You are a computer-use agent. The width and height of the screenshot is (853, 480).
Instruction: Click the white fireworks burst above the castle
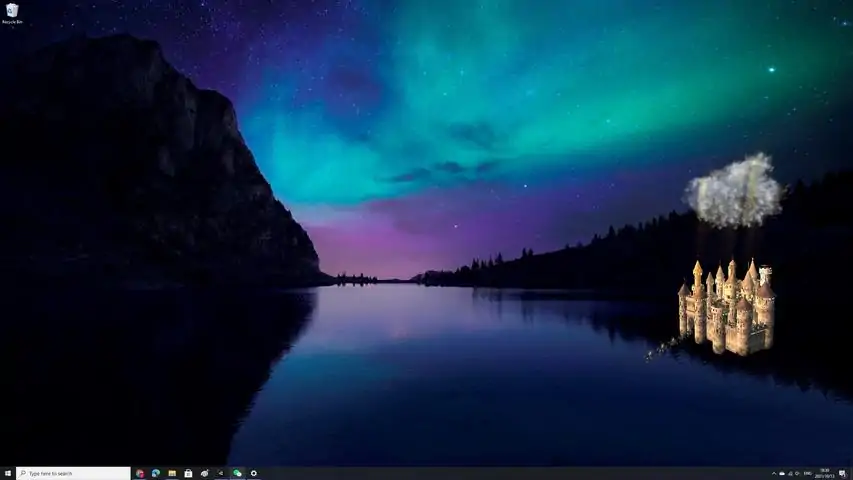click(734, 190)
